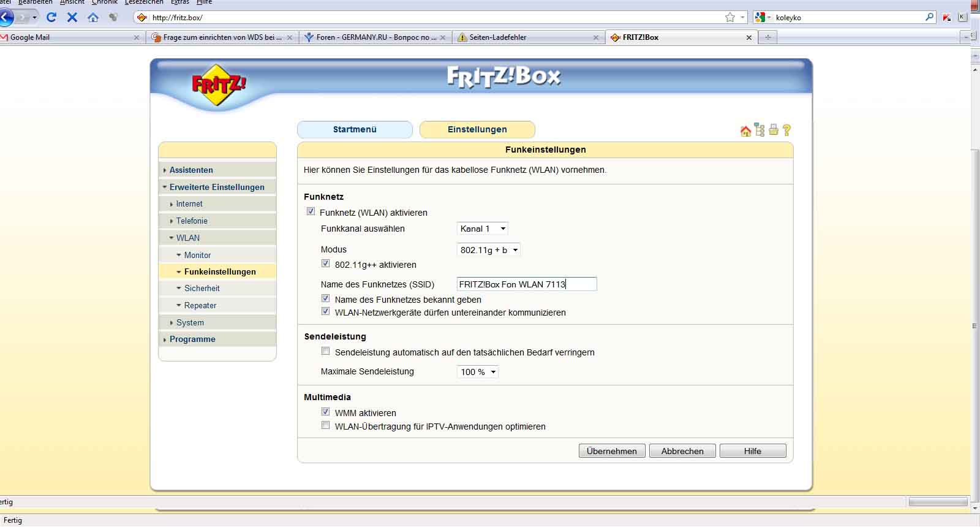Click the SSID name input field
This screenshot has height=527, width=980.
tap(527, 284)
